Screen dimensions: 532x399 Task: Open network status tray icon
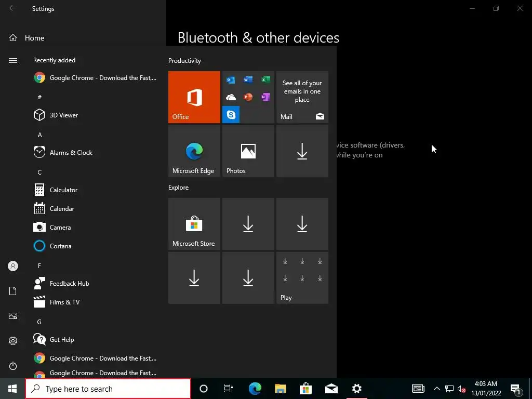[449, 389]
